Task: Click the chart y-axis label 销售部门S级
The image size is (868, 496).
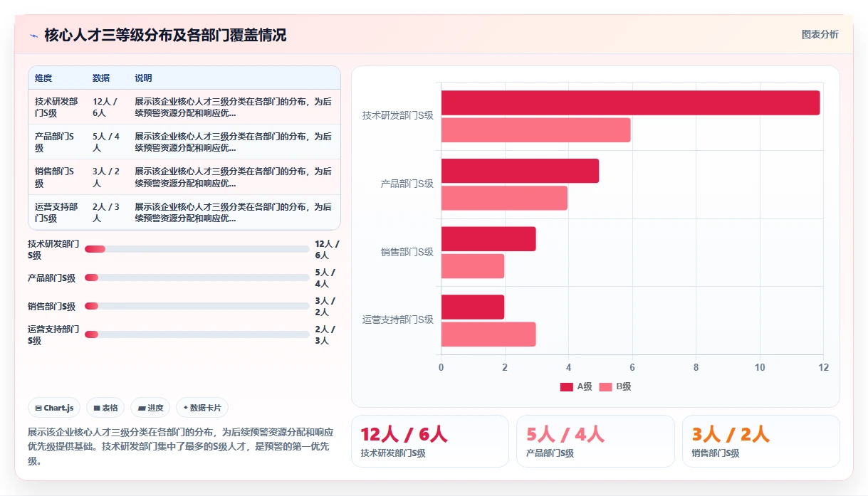Action: (407, 252)
